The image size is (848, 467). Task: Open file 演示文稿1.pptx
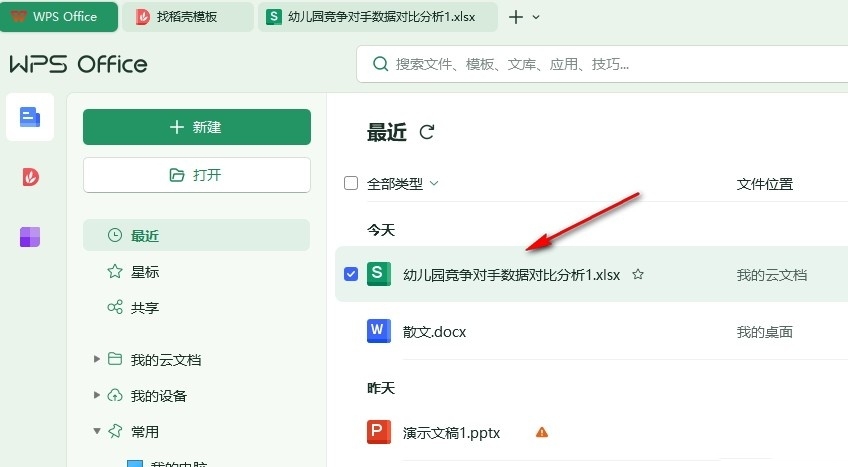click(452, 432)
